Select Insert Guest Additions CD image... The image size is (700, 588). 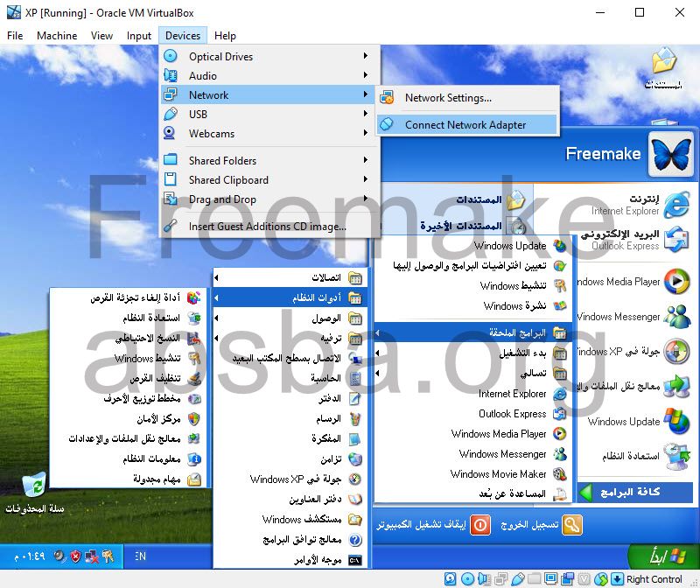click(269, 226)
